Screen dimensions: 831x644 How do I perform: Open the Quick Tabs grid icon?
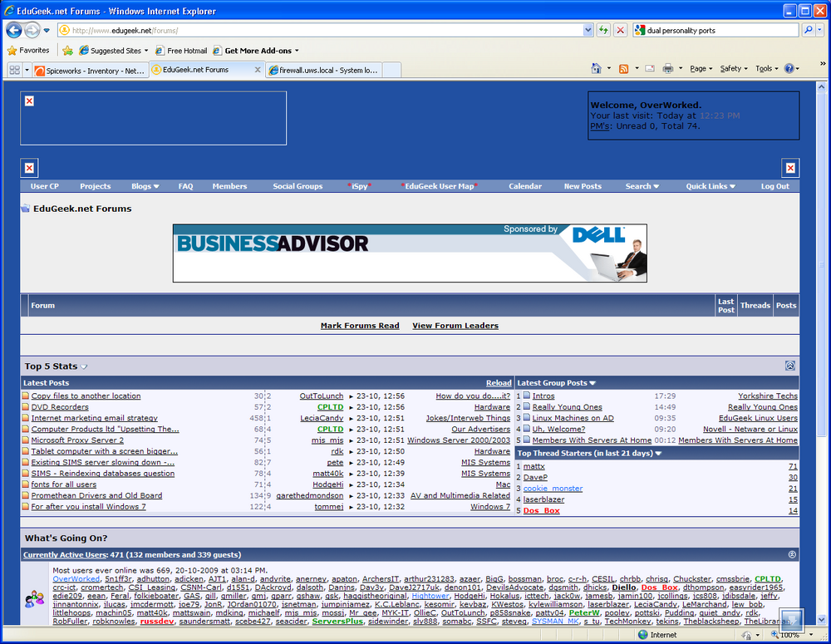pos(15,70)
